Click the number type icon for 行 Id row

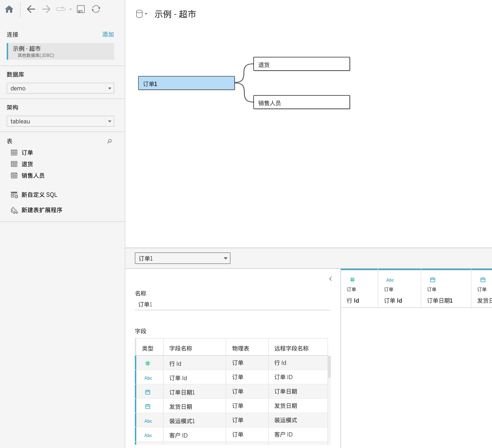coord(148,363)
